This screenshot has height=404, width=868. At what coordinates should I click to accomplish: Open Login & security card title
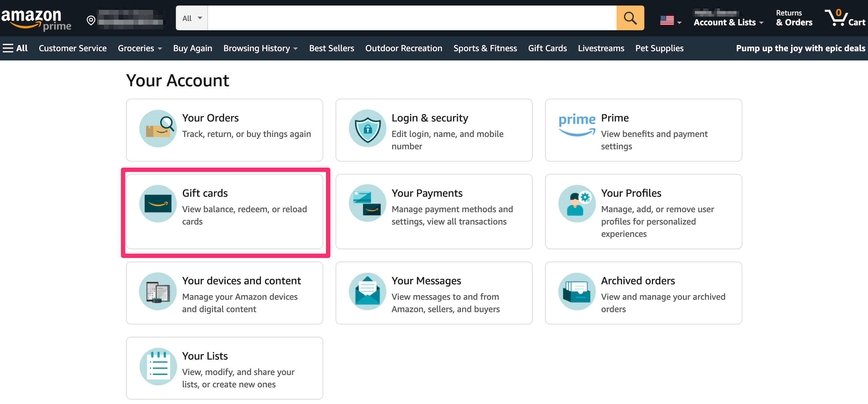430,118
